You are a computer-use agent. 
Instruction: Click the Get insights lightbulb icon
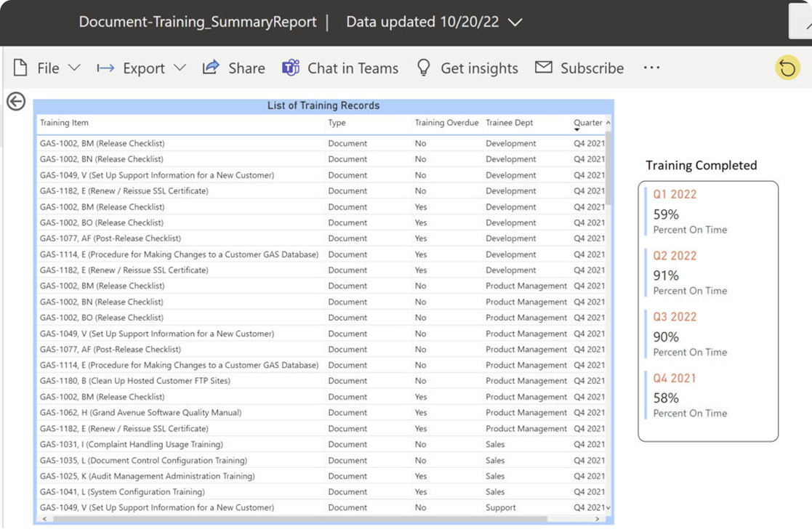click(x=424, y=68)
